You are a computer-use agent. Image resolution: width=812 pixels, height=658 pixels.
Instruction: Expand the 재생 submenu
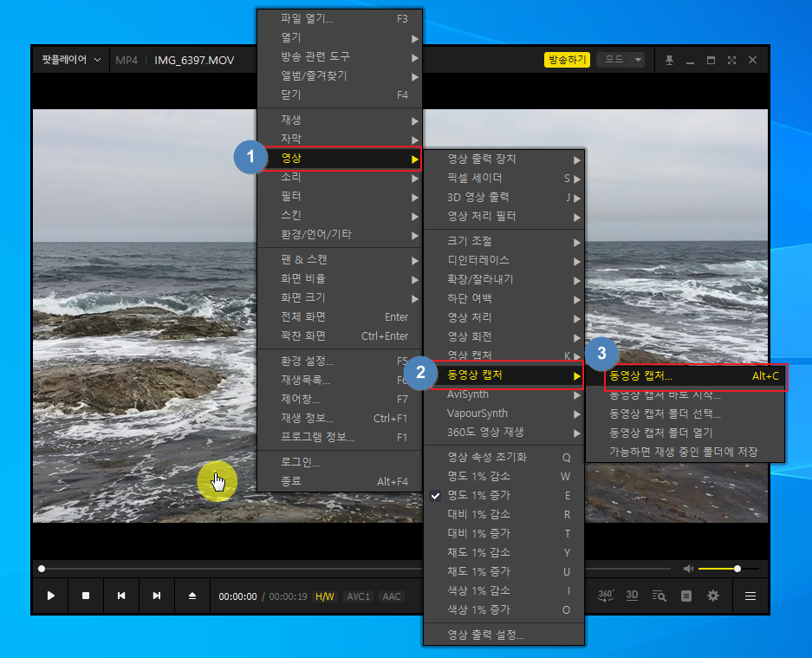click(340, 121)
